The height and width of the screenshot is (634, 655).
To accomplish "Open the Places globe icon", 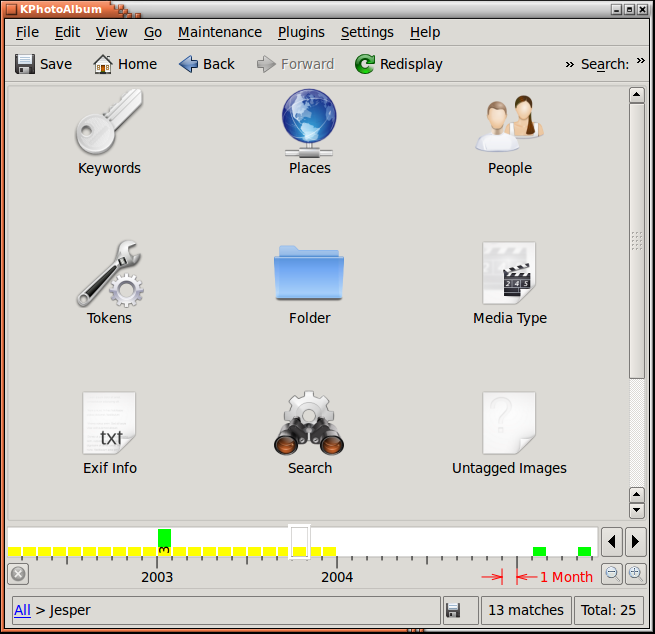I will coord(309,123).
